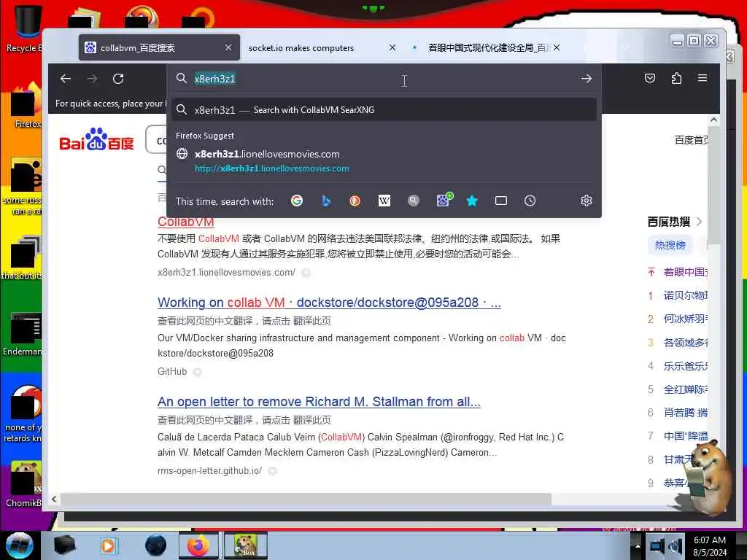Open the Richard M. Stallman open letter result

pos(319,402)
